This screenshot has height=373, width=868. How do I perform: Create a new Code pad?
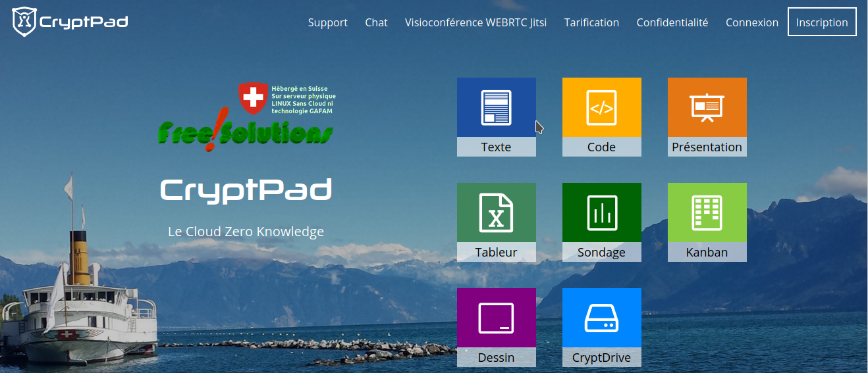(601, 116)
